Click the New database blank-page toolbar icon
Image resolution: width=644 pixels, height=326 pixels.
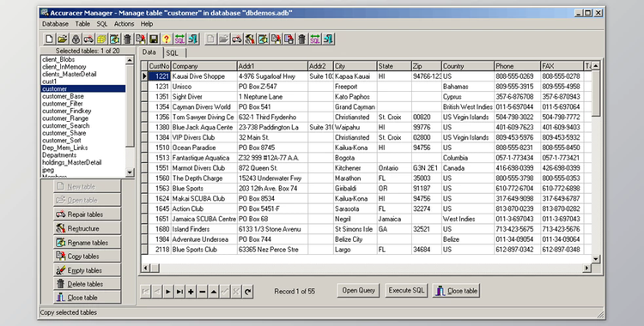(49, 39)
